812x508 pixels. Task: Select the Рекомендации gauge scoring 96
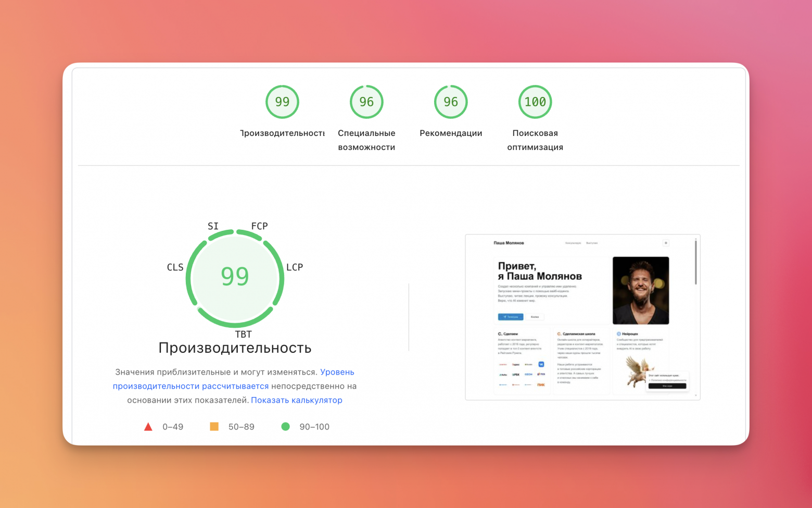[x=451, y=102]
